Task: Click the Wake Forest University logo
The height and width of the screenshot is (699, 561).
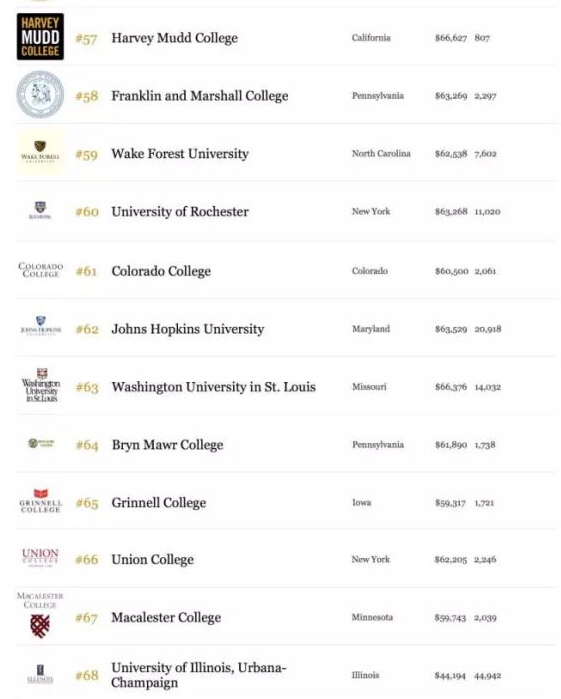Action: click(40, 152)
